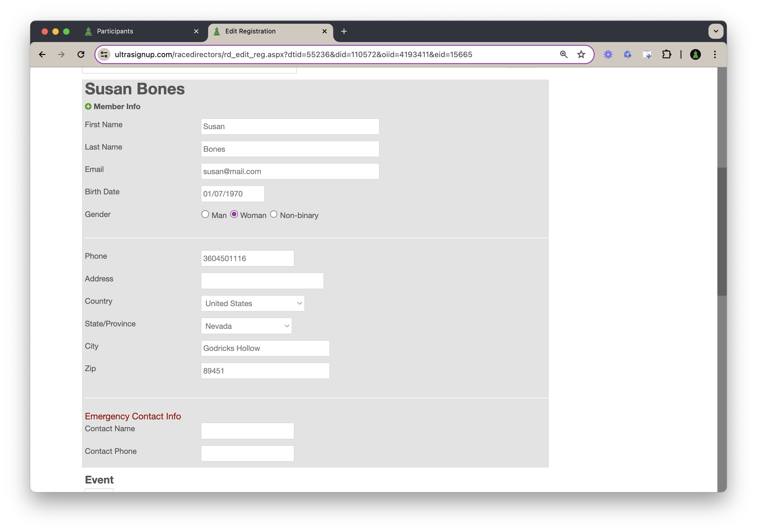Bookmark this page with the star icon
Screen dimensions: 757x532
click(x=581, y=54)
